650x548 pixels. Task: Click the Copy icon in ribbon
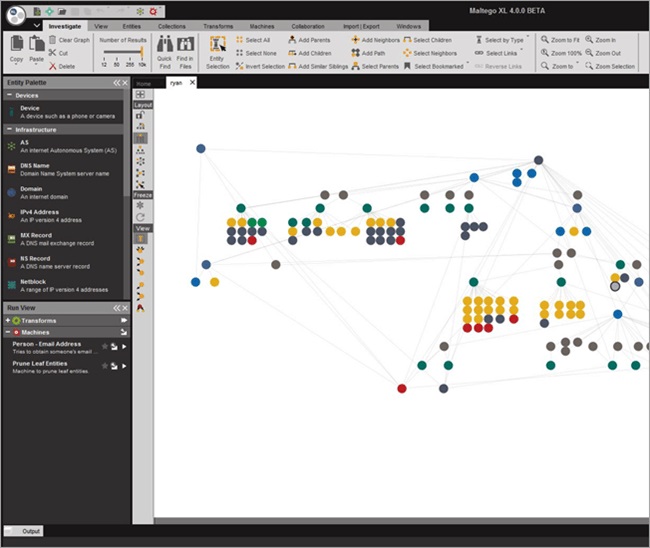(x=17, y=44)
